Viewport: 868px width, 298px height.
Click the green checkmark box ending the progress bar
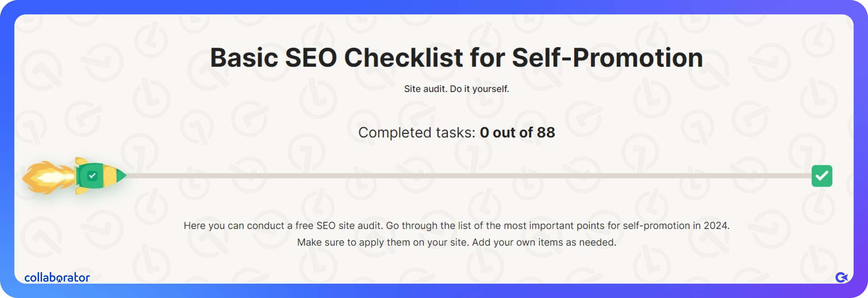click(x=821, y=176)
